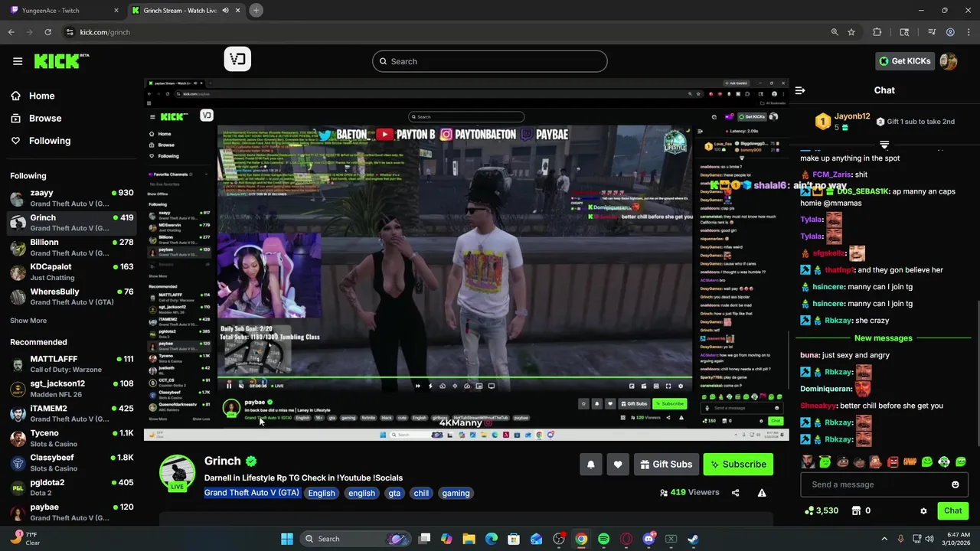
Task: Open the emoji picker in chat input
Action: (955, 484)
